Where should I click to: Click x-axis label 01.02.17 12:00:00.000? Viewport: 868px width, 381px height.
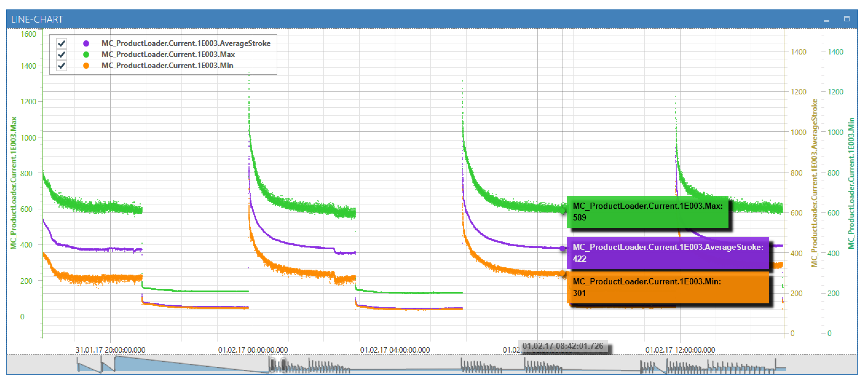click(x=680, y=350)
